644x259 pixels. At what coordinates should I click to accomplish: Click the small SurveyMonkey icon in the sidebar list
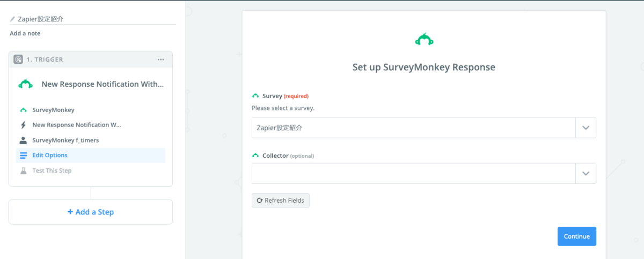tap(23, 110)
